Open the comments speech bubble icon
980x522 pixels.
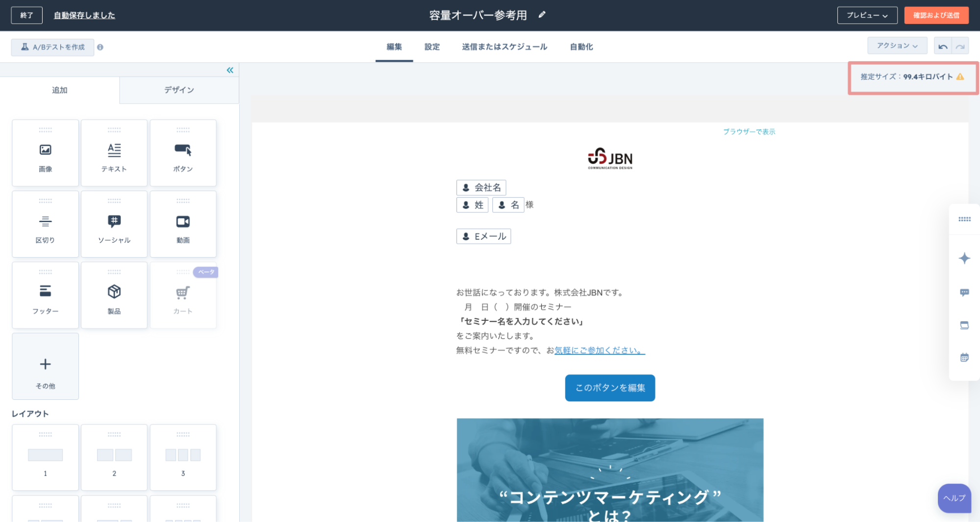964,292
